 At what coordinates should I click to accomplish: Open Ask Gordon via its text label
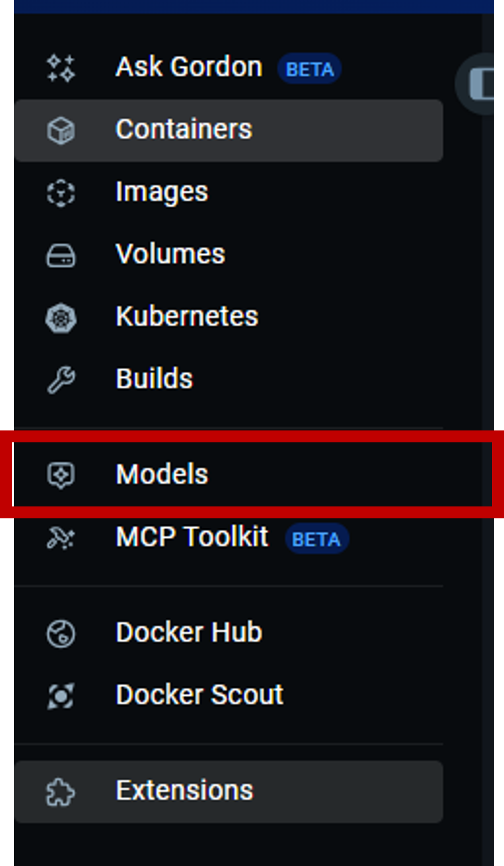click(x=189, y=67)
